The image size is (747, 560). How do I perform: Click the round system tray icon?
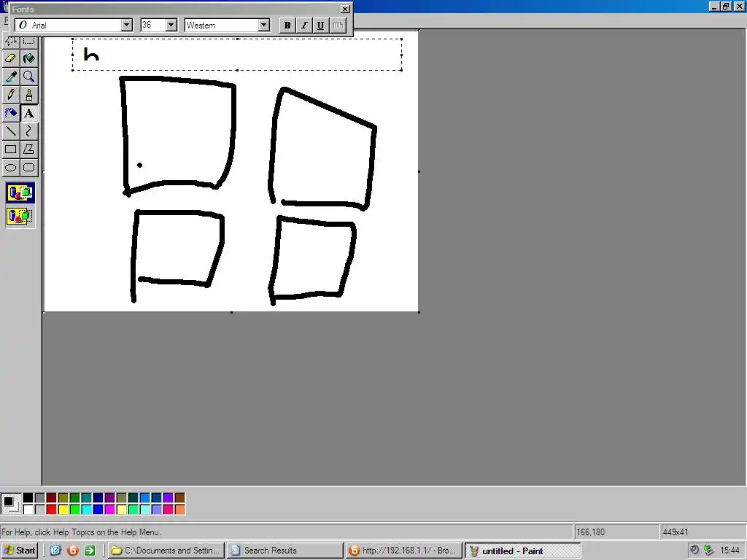click(x=694, y=550)
